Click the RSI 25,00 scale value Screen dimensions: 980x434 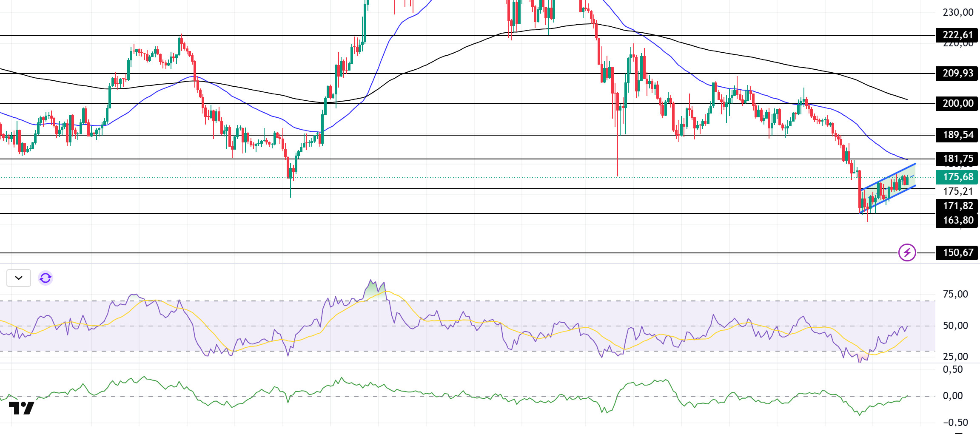pos(955,357)
